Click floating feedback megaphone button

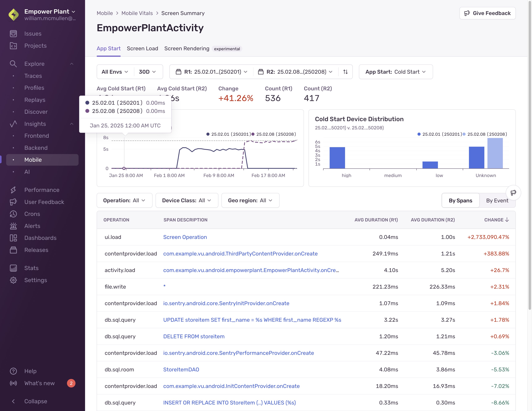513,193
